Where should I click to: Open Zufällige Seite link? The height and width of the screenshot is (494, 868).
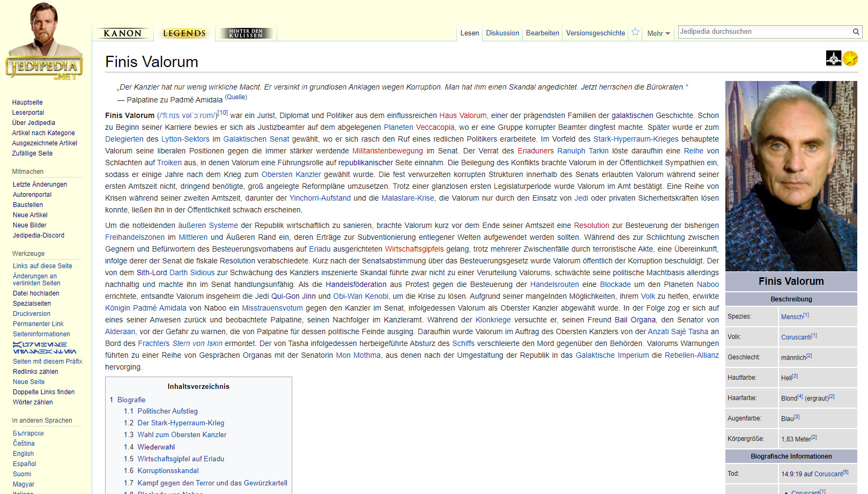(32, 153)
